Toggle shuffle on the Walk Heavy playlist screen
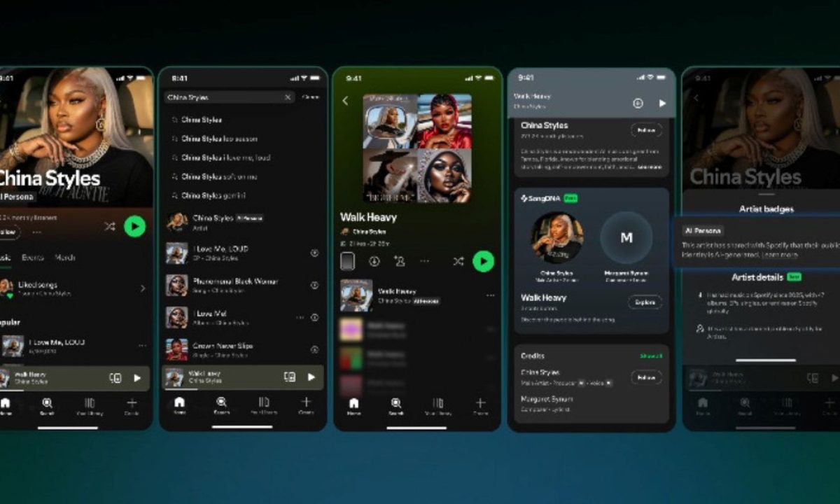 [458, 261]
